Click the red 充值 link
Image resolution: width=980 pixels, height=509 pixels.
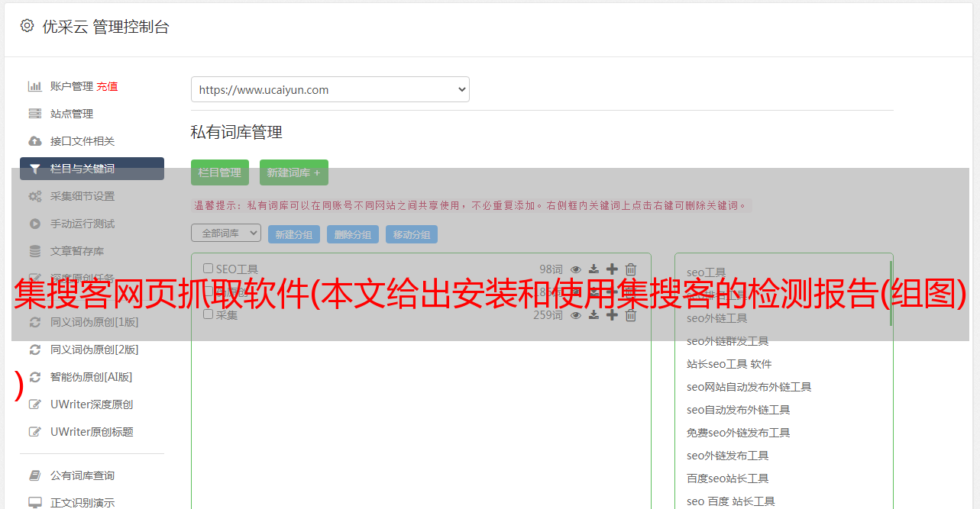107,86
